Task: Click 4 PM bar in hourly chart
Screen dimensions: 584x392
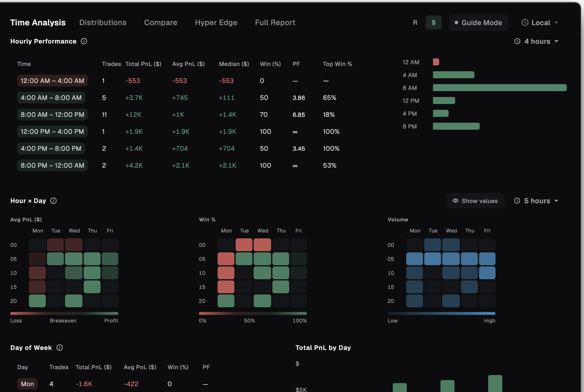Action: pos(441,113)
